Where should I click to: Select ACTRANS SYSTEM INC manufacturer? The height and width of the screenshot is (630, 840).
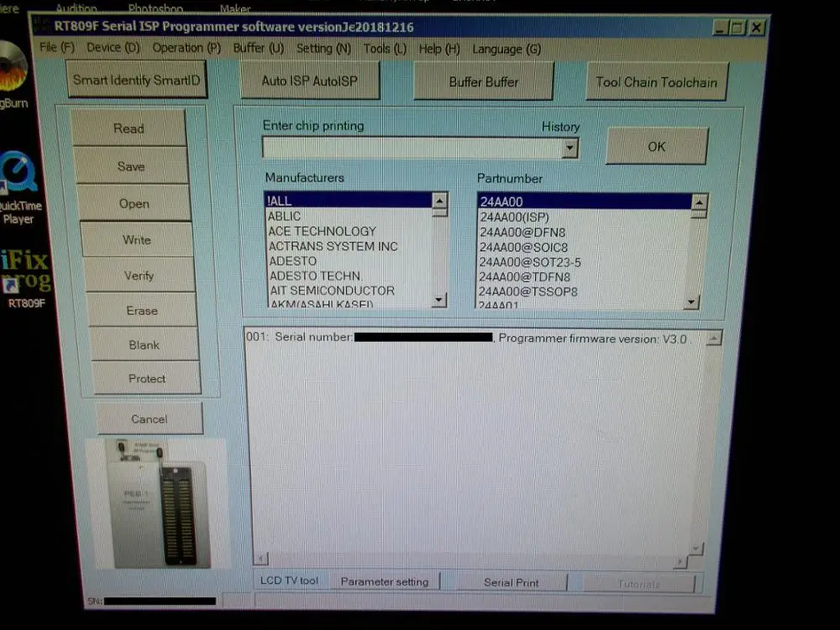pyautogui.click(x=349, y=246)
